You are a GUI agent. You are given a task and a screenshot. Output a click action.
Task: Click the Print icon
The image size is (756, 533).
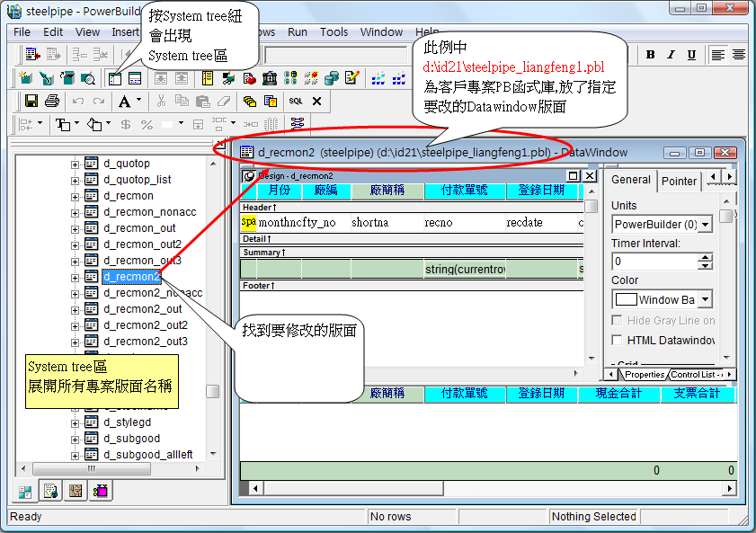52,102
